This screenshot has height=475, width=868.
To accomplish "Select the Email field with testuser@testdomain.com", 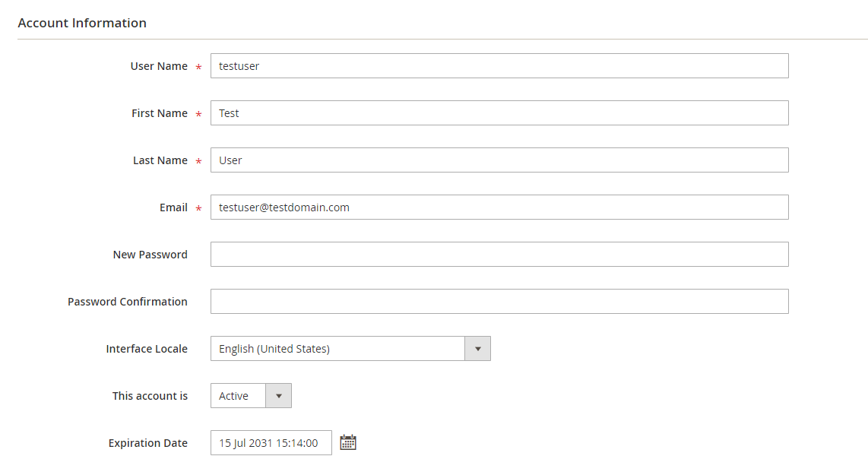I will [499, 207].
